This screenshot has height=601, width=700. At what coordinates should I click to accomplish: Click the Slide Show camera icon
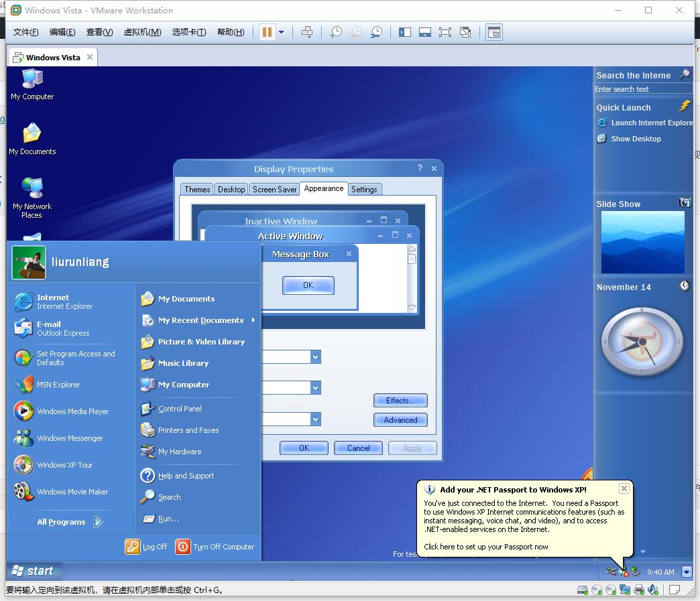(x=685, y=202)
